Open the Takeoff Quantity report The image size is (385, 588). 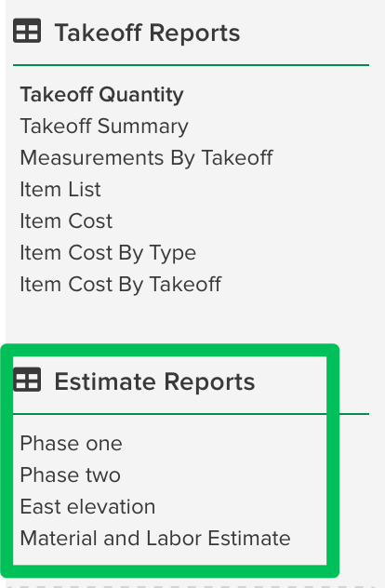click(102, 95)
